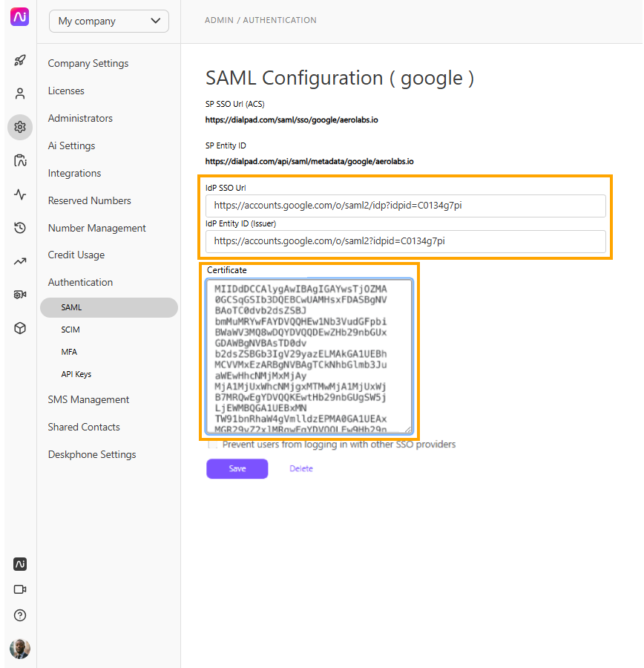Click the Delete link

point(301,468)
